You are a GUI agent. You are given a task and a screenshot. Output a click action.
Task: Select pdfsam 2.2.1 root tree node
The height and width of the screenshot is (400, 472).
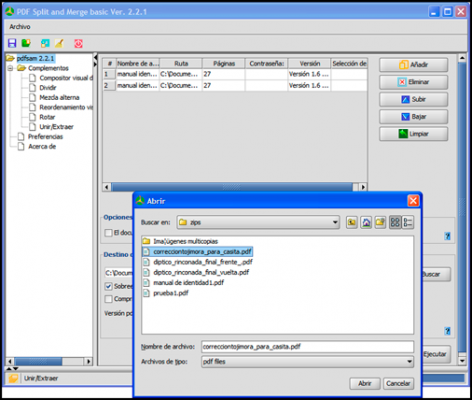click(35, 58)
